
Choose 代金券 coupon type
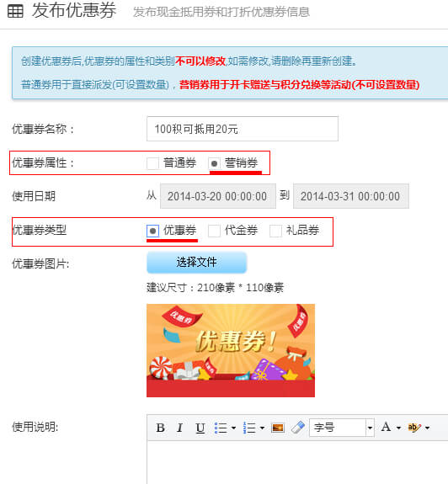click(x=214, y=231)
